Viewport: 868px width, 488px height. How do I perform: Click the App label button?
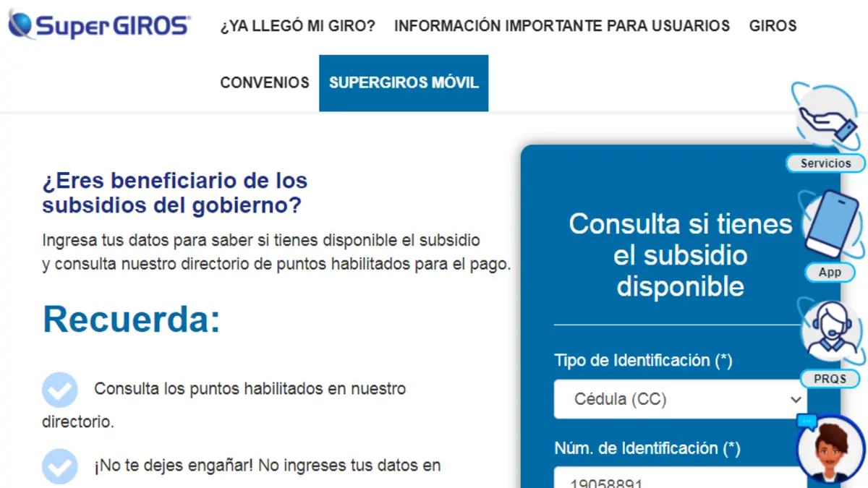[830, 273]
